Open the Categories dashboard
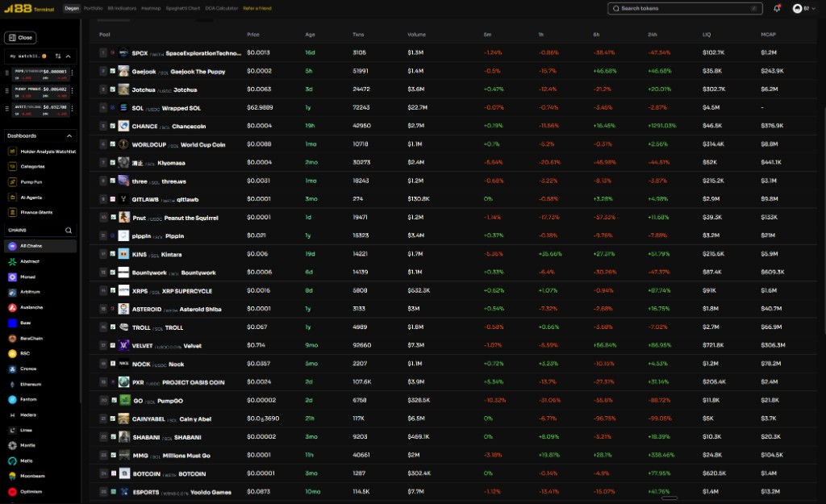The image size is (826, 504). (27, 166)
